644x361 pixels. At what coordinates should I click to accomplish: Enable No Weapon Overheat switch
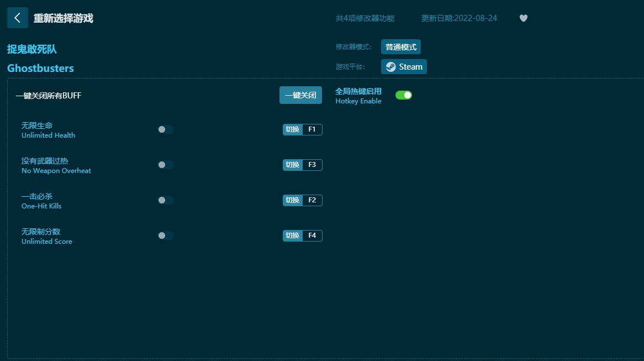coord(166,165)
